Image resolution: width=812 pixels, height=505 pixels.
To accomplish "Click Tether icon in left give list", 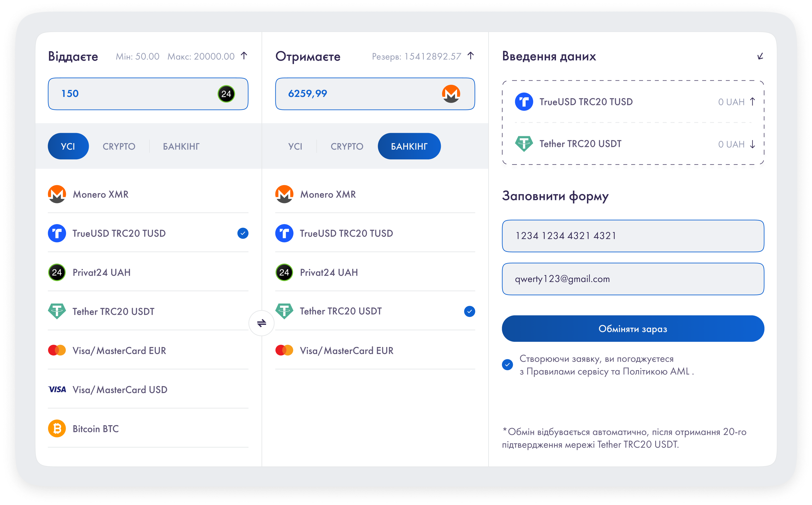I will (x=57, y=311).
